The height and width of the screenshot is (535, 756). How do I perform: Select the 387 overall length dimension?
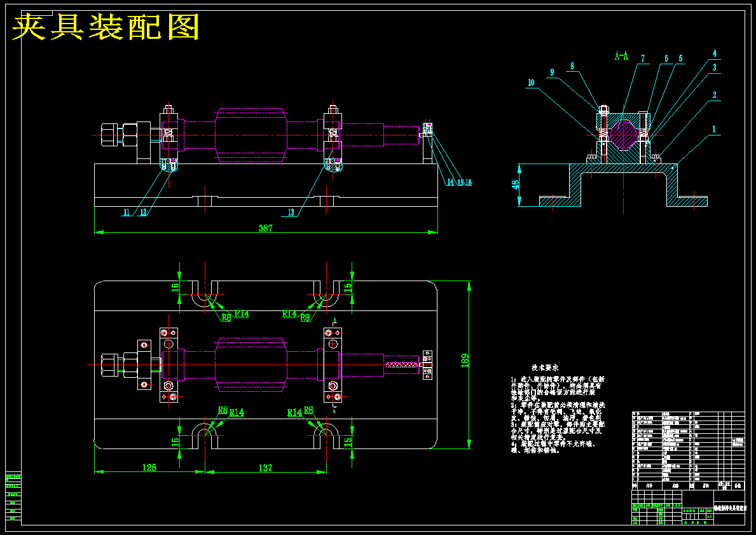266,228
